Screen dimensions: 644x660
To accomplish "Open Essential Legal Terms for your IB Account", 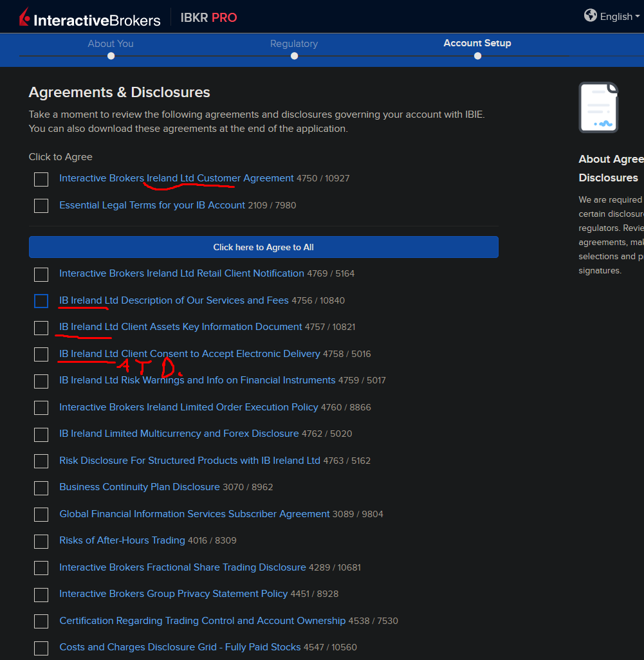I will 152,205.
